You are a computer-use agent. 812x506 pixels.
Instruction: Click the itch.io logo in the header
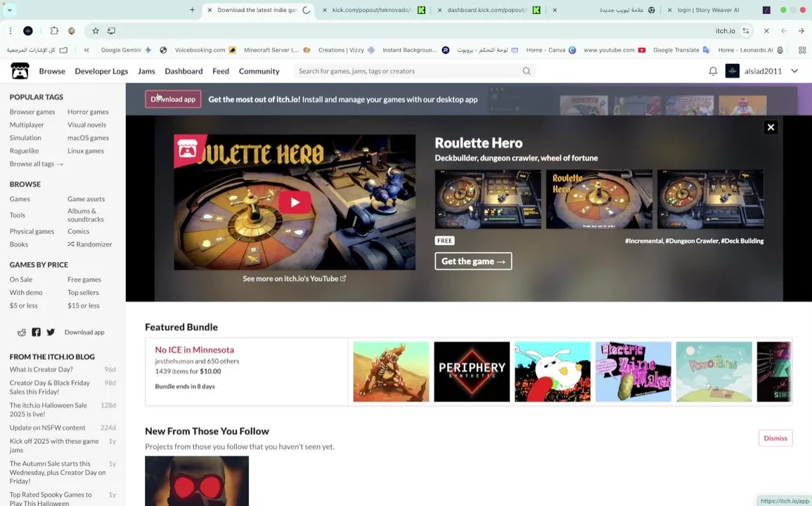tap(20, 71)
